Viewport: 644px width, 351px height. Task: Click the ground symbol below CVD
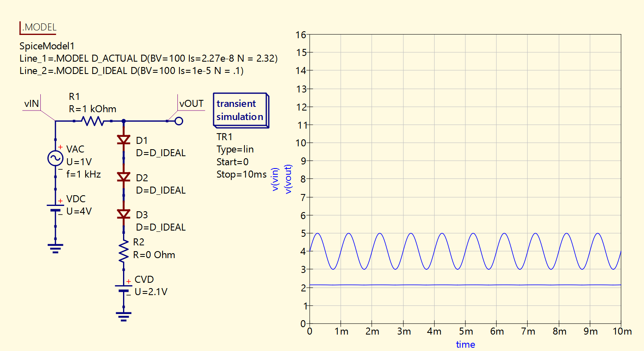coord(123,316)
